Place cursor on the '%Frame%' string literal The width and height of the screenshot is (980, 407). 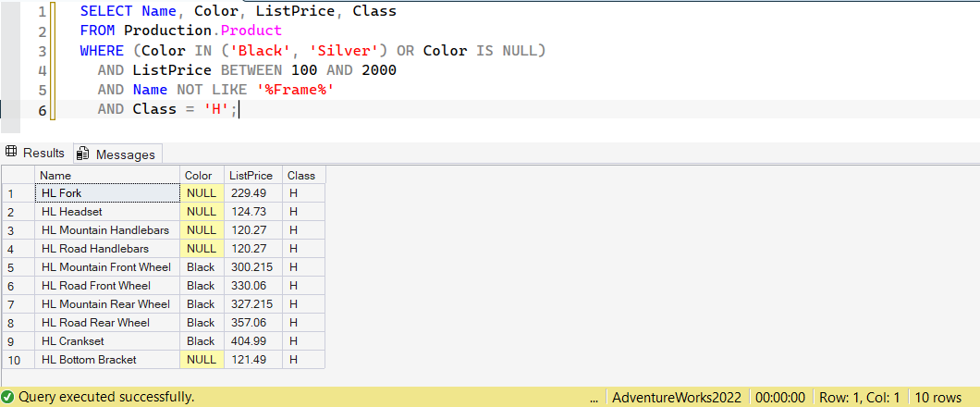pos(294,90)
